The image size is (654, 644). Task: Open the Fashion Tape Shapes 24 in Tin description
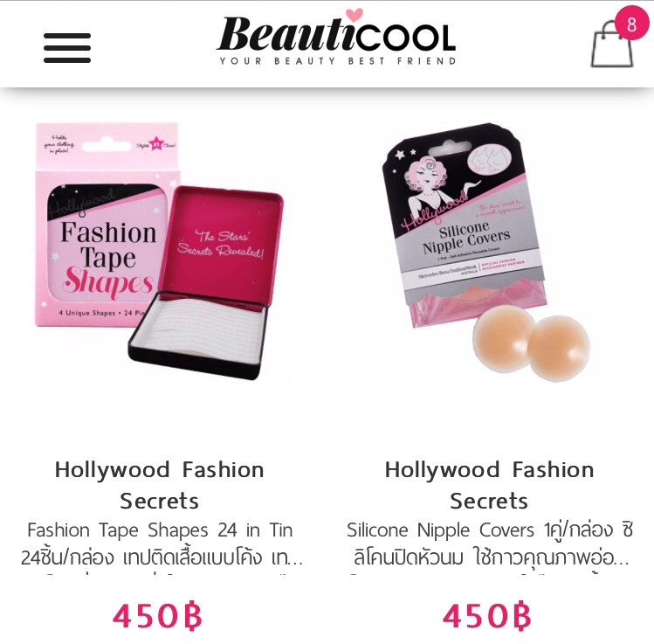coord(162,544)
